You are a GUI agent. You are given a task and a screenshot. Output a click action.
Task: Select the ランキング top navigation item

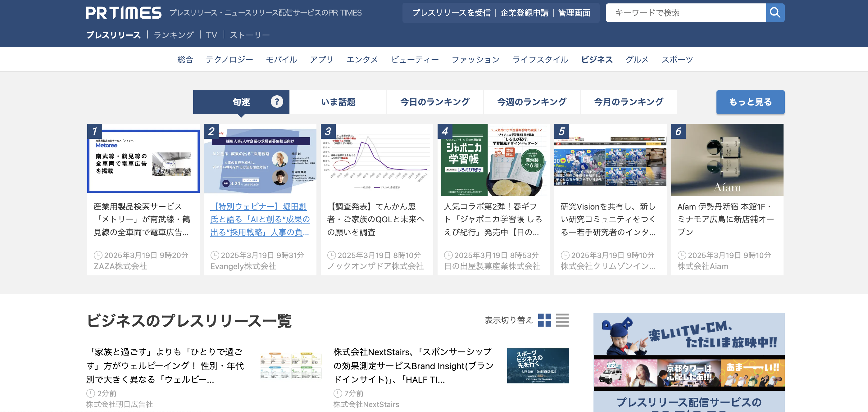pos(174,35)
